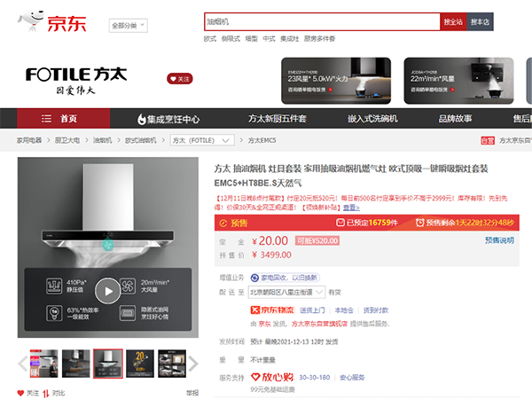Select the 集成灶 search suggestion
Image resolution: width=532 pixels, height=400 pixels.
(289, 39)
